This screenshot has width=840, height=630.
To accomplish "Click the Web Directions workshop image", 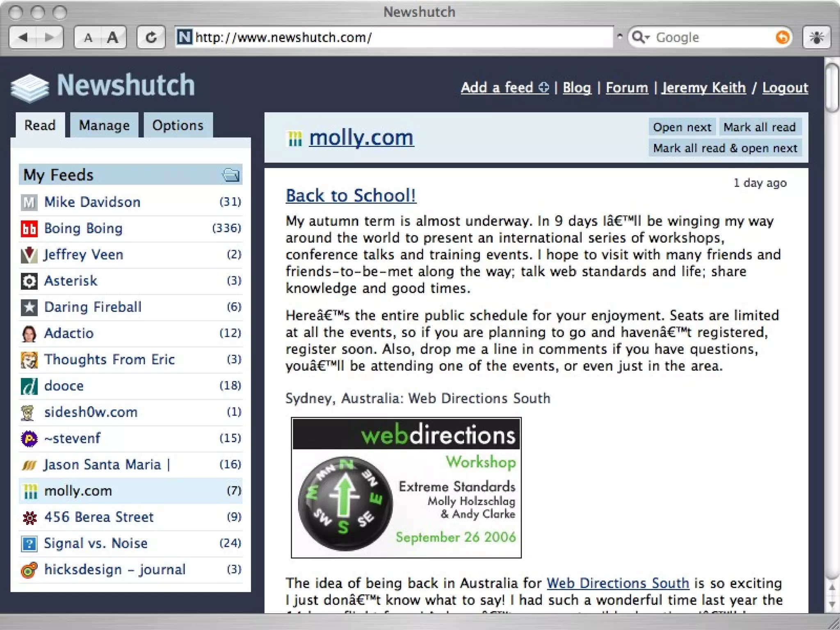I will pyautogui.click(x=406, y=488).
